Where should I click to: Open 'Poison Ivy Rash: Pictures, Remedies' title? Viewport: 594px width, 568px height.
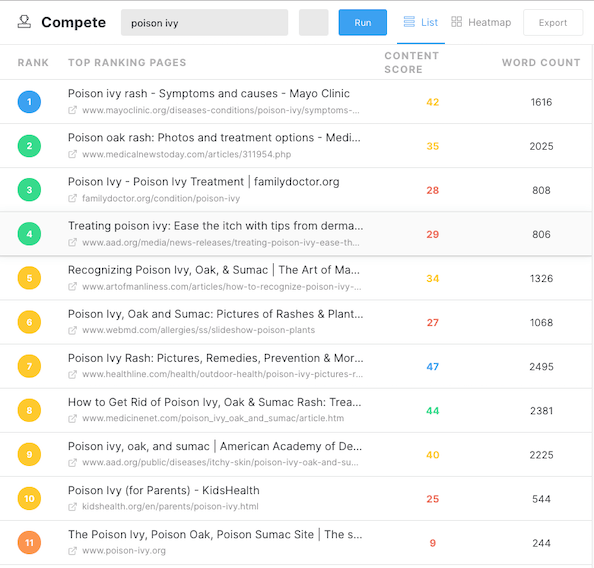pos(216,358)
